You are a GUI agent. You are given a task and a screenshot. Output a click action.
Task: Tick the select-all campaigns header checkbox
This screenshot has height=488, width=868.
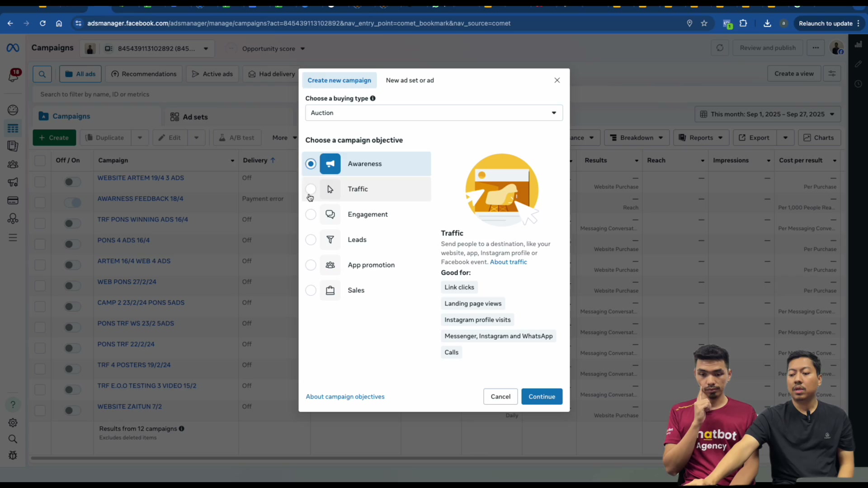pos(40,160)
